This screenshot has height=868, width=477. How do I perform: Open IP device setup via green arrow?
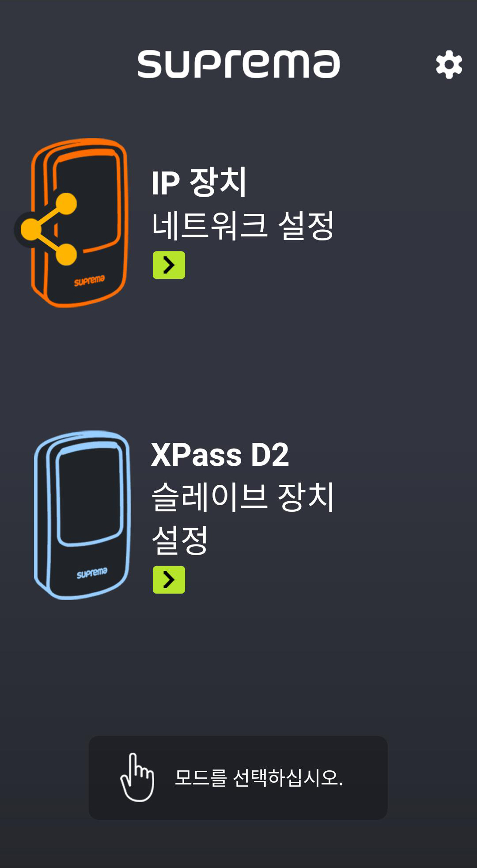pos(169,265)
